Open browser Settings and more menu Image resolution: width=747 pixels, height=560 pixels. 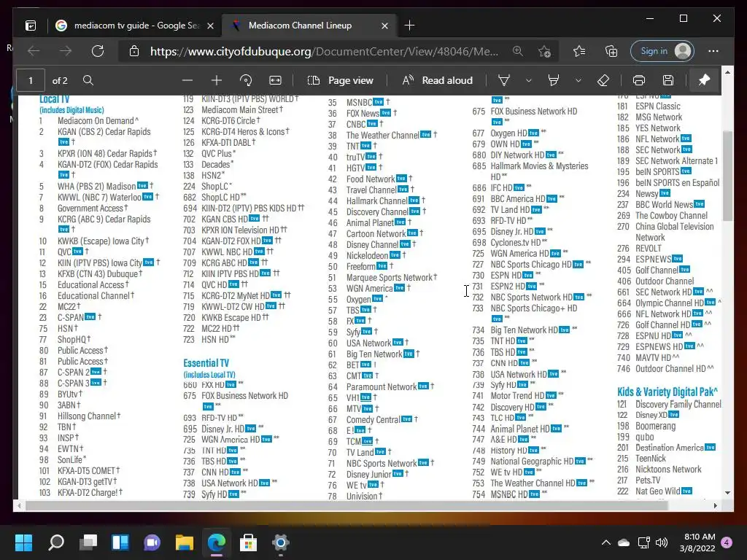[x=713, y=51]
